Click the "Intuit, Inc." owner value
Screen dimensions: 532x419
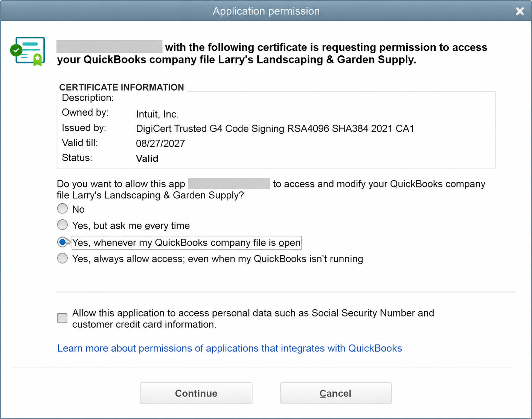[x=157, y=114]
